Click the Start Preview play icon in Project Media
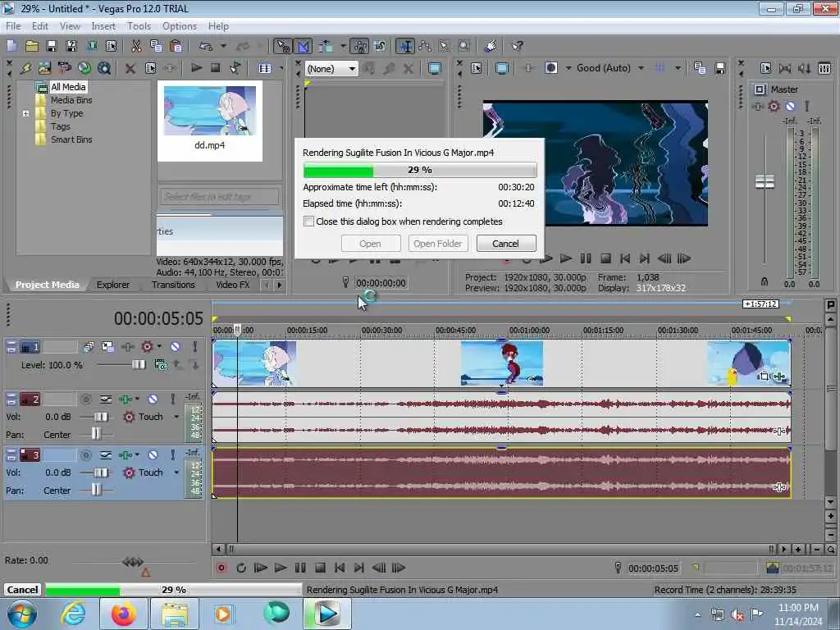840x630 pixels. point(196,68)
